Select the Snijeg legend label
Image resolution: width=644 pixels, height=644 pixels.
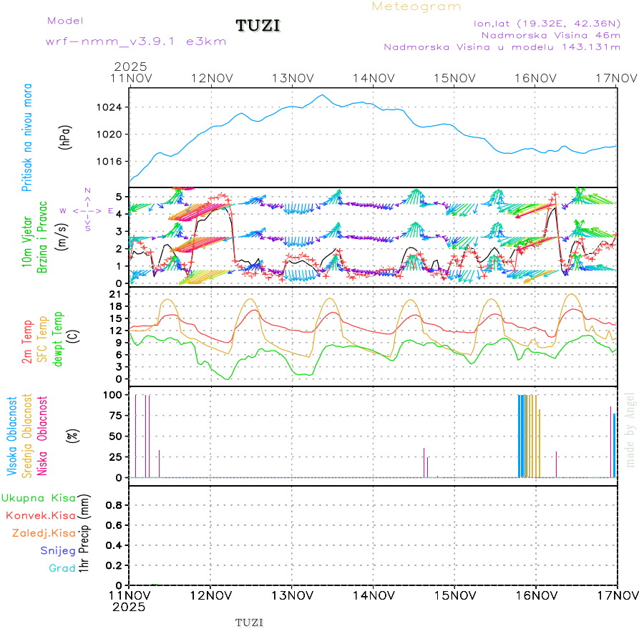(58, 551)
